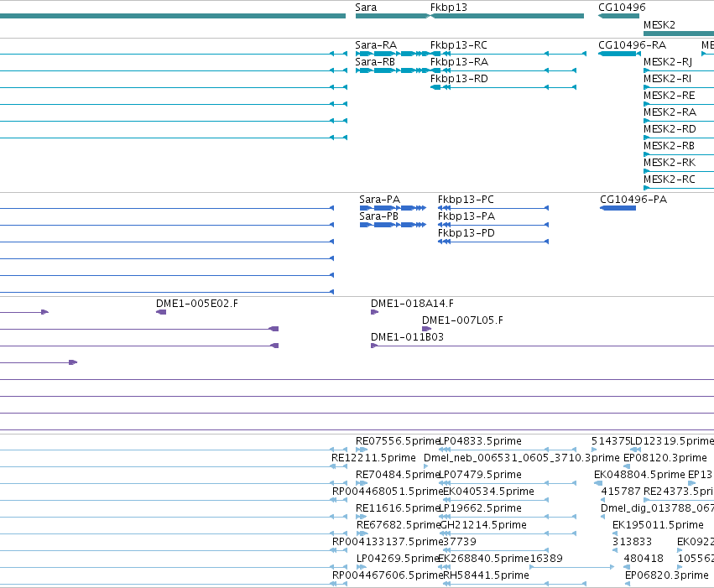The width and height of the screenshot is (714, 588).
Task: Select the CG10496-PA protein feature
Action: (618, 208)
